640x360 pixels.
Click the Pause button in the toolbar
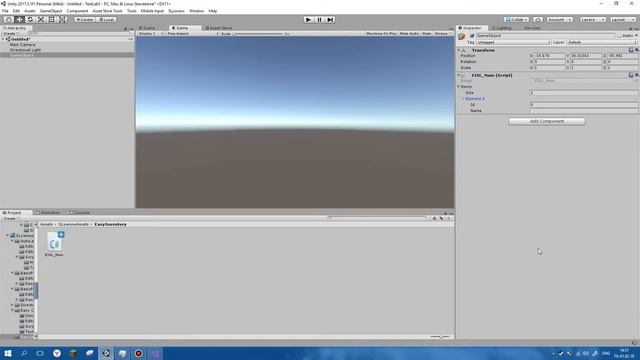coord(319,20)
